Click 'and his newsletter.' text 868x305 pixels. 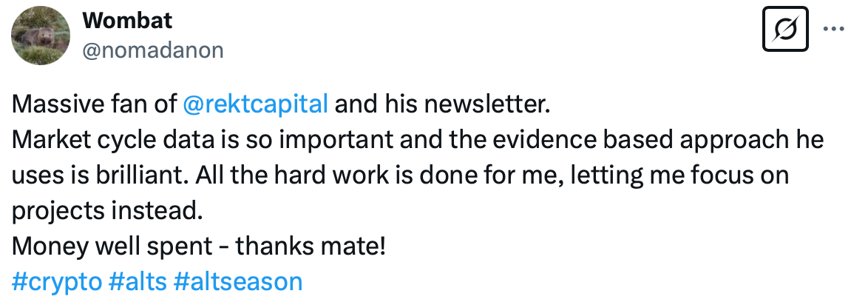click(442, 104)
